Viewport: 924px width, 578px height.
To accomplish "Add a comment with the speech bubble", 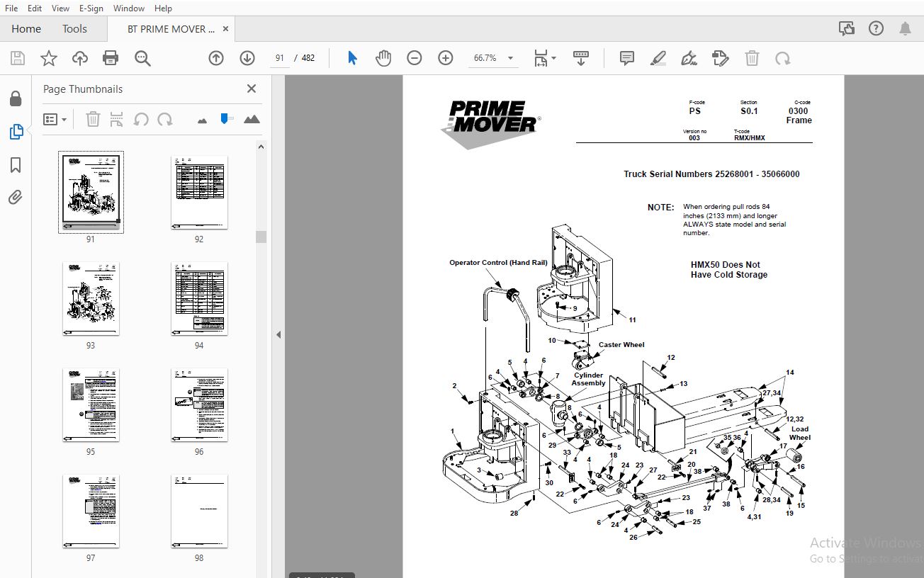I will [627, 58].
